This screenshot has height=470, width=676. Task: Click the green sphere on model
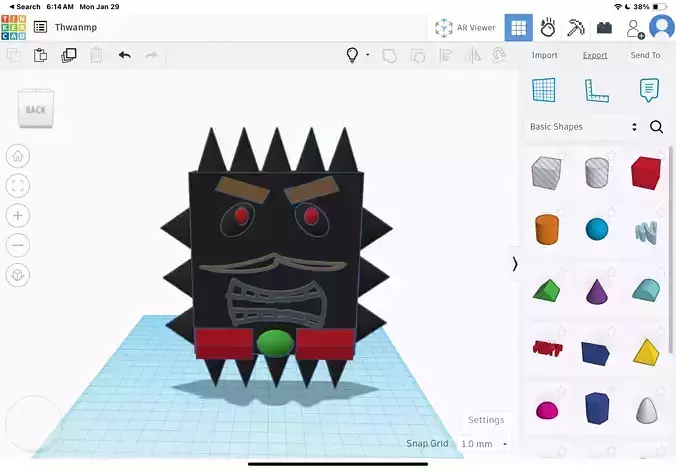point(275,344)
